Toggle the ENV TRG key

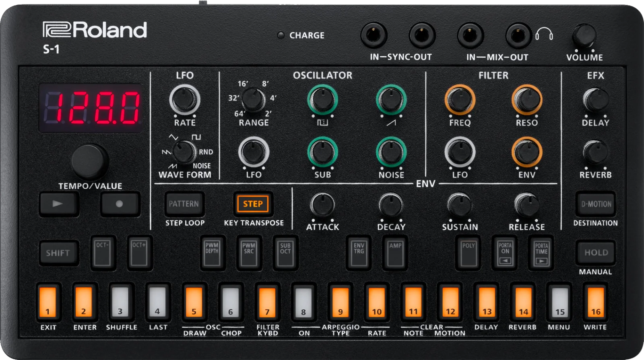359,253
